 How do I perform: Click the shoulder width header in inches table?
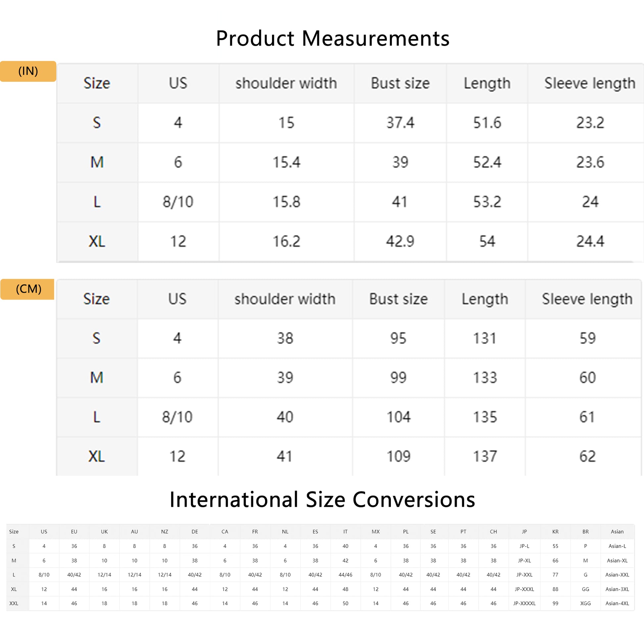[286, 83]
